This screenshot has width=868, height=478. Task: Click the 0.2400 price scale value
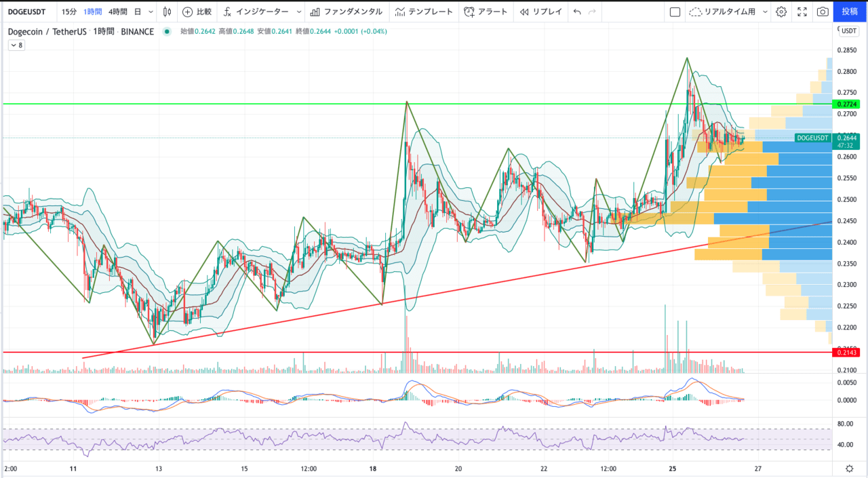[x=846, y=243]
